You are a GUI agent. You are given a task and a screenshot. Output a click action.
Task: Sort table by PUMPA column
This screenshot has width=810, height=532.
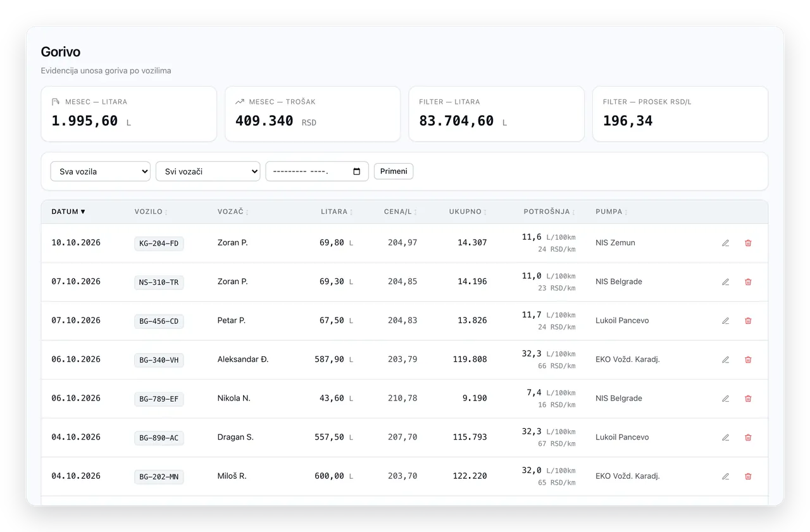pos(611,212)
